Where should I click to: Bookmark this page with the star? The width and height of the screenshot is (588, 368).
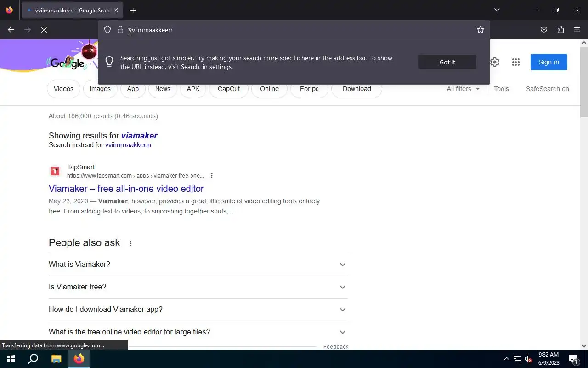click(x=481, y=30)
